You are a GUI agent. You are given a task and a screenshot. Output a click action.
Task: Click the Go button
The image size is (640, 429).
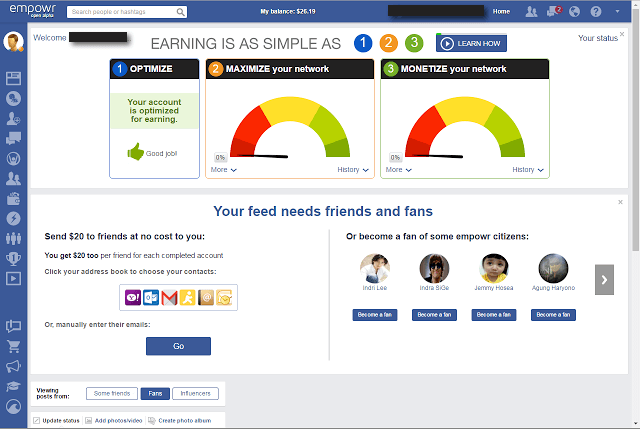pyautogui.click(x=178, y=346)
